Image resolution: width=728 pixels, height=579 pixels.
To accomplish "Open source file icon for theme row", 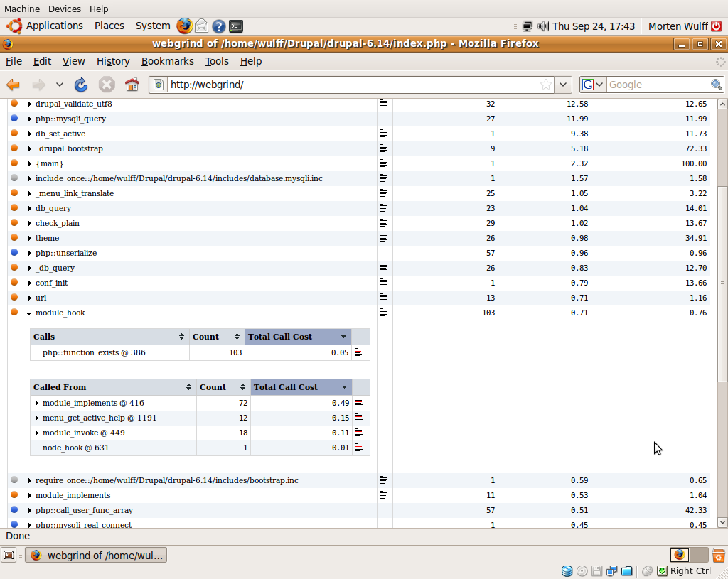I will pos(383,237).
